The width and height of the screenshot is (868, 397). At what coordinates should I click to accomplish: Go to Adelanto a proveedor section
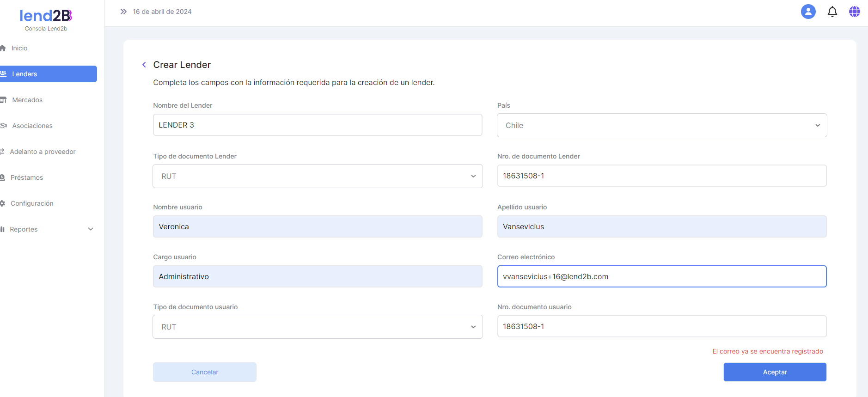click(43, 152)
